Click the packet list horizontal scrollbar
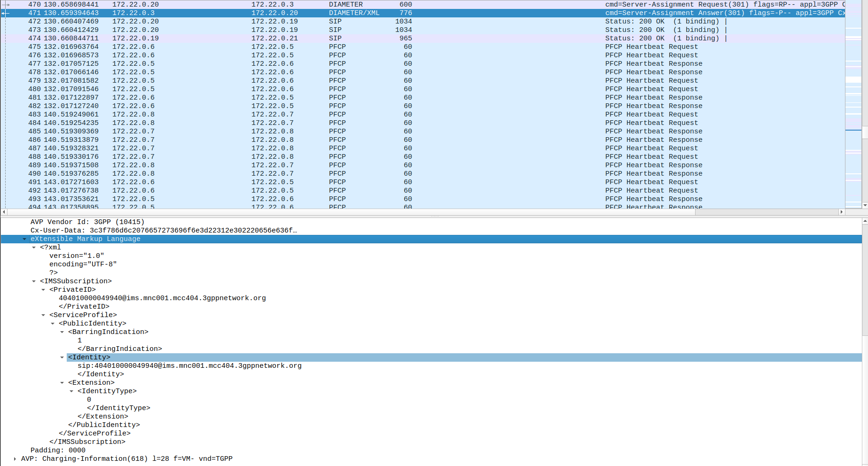868x466 pixels. point(423,211)
